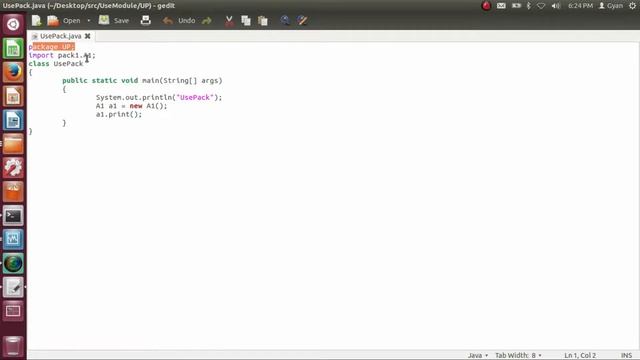
Task: Copy the selected text icon
Action: click(x=246, y=20)
